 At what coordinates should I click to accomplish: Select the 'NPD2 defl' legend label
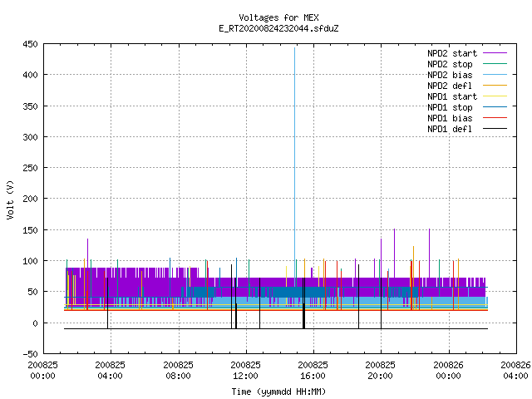pos(450,86)
